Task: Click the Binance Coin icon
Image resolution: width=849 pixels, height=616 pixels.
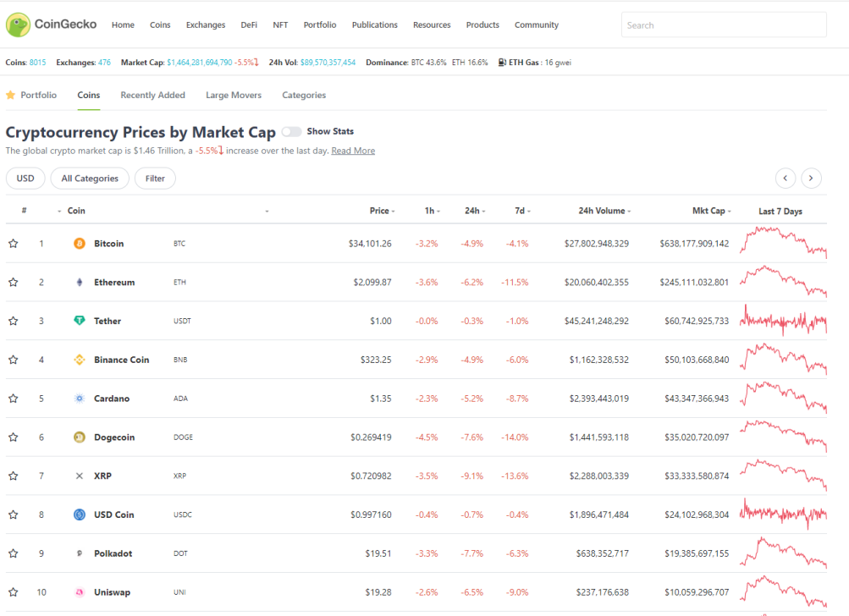Action: click(79, 360)
